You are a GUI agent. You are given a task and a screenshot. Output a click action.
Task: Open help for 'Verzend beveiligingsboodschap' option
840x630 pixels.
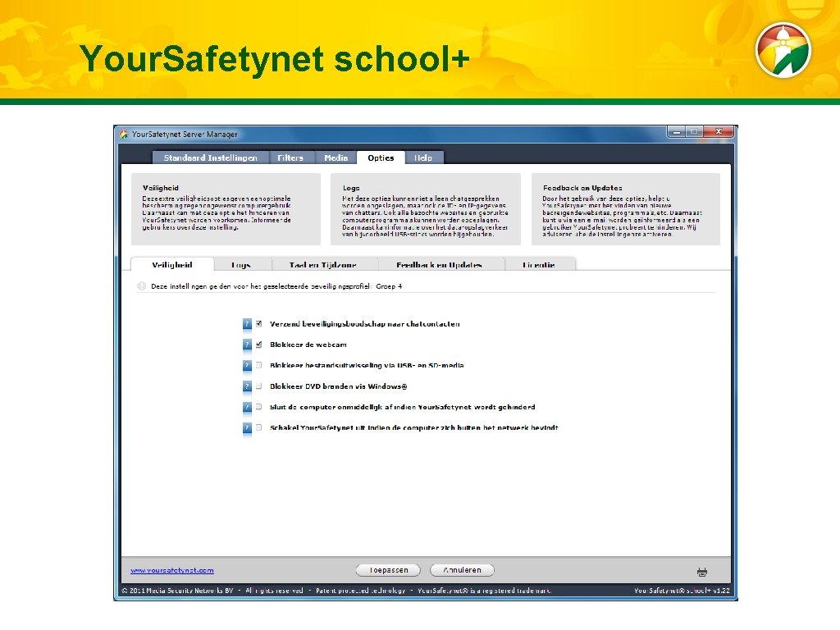click(x=247, y=324)
